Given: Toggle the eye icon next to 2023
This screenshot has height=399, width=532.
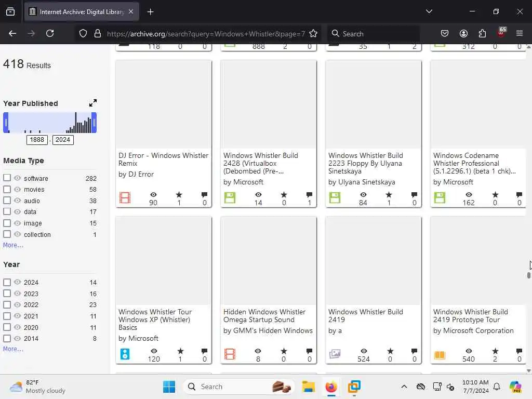Looking at the screenshot, I should click(17, 293).
